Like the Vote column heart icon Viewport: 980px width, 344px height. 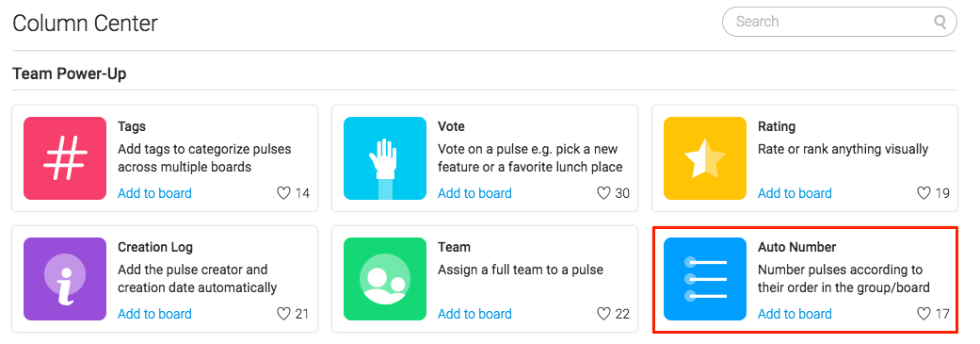coord(603,193)
